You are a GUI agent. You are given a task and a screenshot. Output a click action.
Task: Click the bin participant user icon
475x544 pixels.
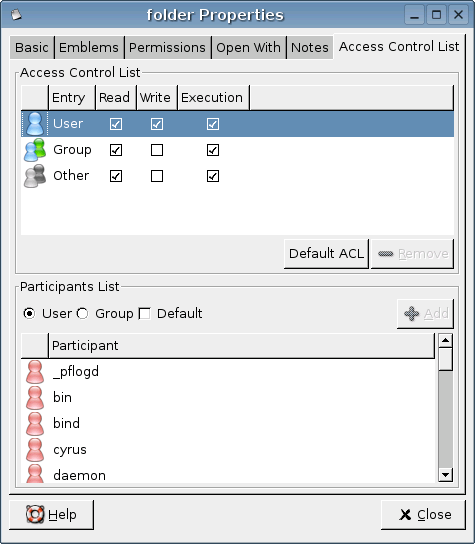35,398
